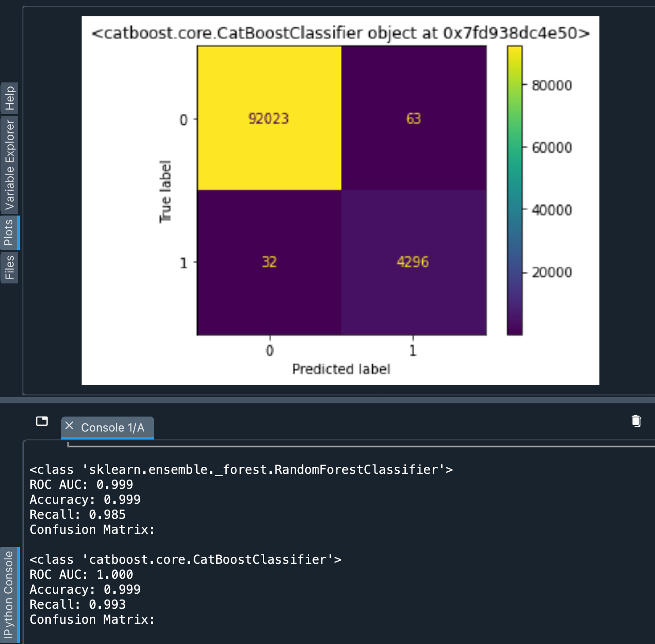
Task: Click the yellow 92023 confusion matrix cell
Action: pos(269,118)
